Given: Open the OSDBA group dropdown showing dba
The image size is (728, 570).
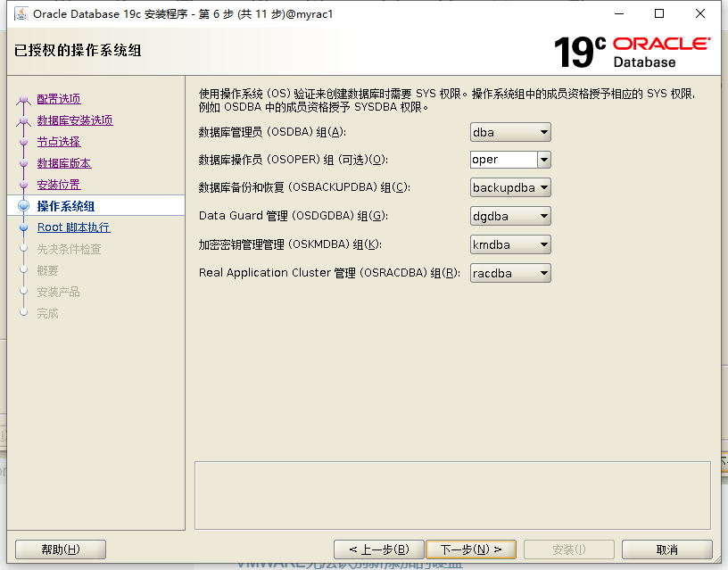Looking at the screenshot, I should click(x=510, y=132).
